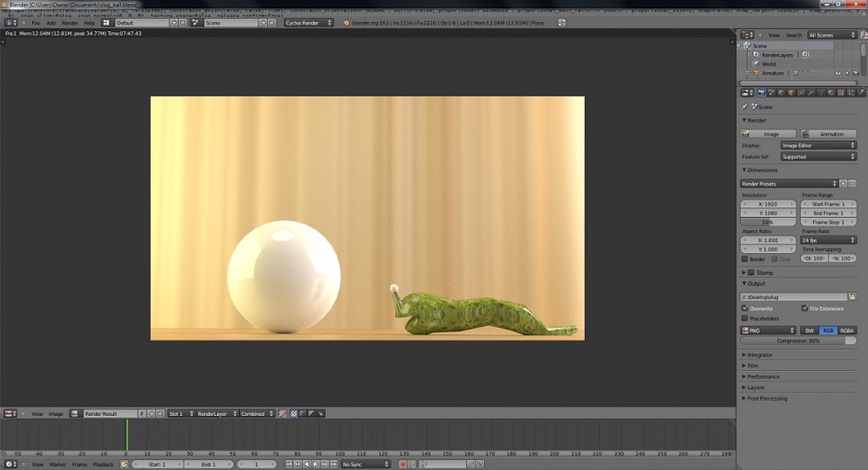Open the Slot 1 dropdown
This screenshot has height=470, width=868.
181,413
